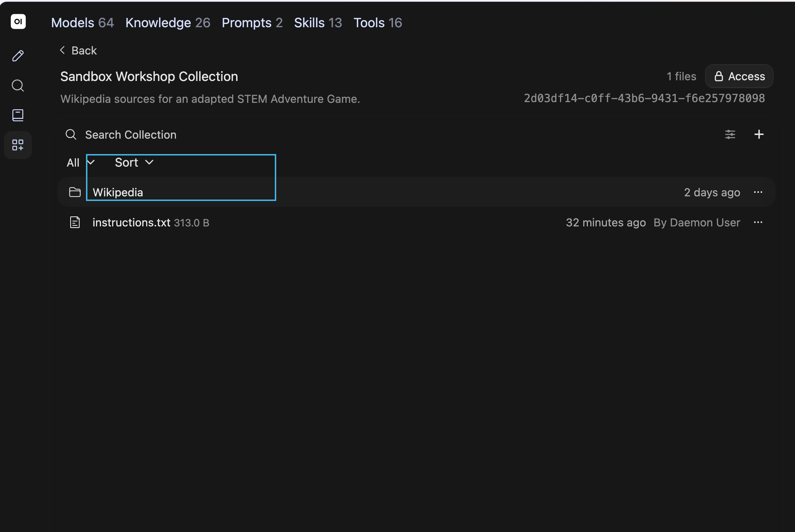Switch to the Models tab
795x532 pixels.
tap(82, 23)
